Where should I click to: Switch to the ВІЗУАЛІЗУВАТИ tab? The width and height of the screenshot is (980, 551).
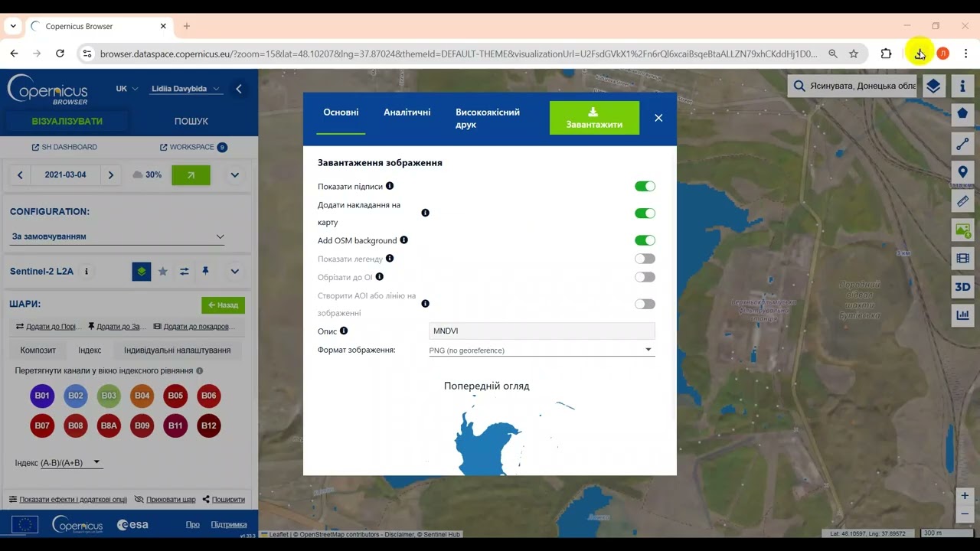(67, 121)
